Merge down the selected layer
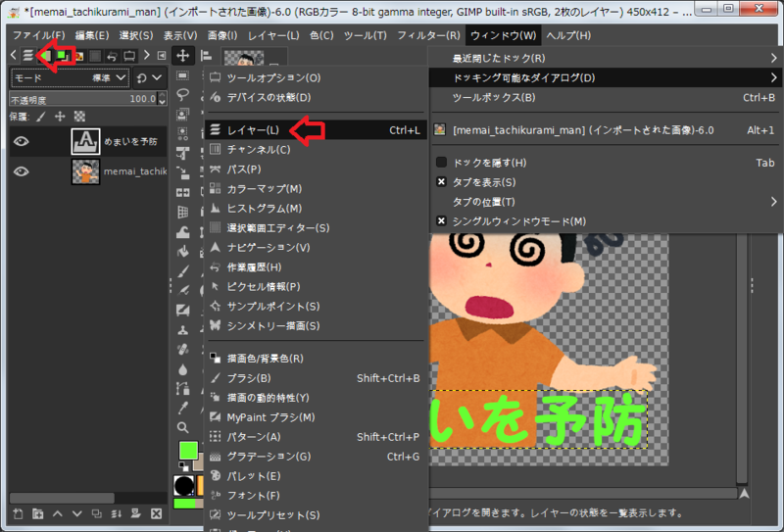 point(117,513)
